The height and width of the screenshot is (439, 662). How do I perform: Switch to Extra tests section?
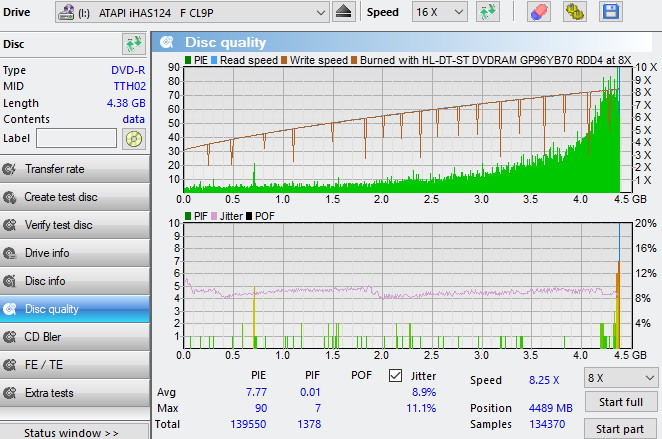point(75,393)
